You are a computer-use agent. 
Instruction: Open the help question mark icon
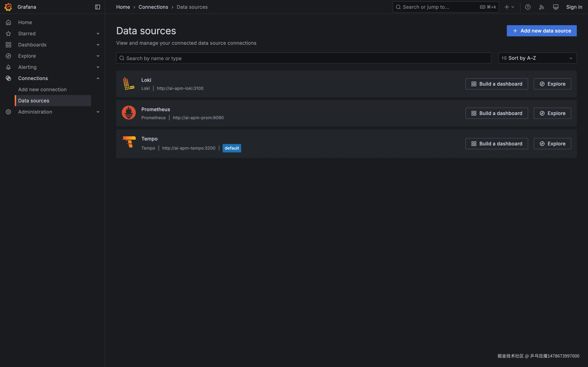(527, 7)
